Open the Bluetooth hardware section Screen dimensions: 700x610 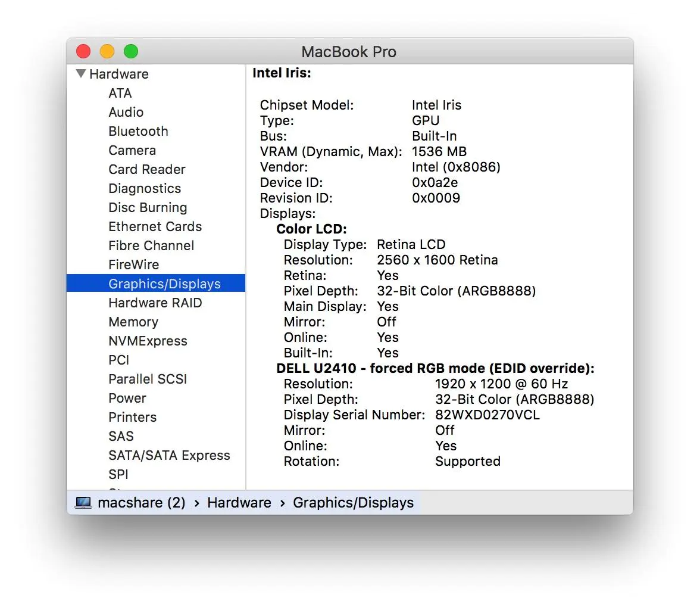click(x=138, y=132)
